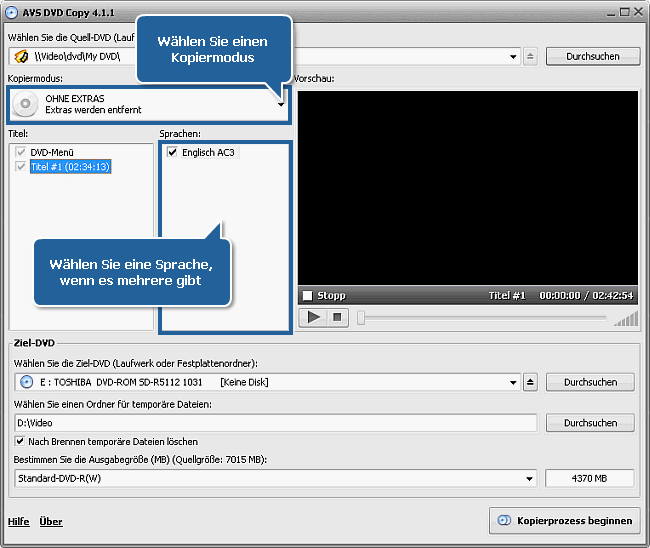Expand the Kopiermodus OHNE EXTRAS dropdown
Screen dimensions: 650x548
coord(281,104)
